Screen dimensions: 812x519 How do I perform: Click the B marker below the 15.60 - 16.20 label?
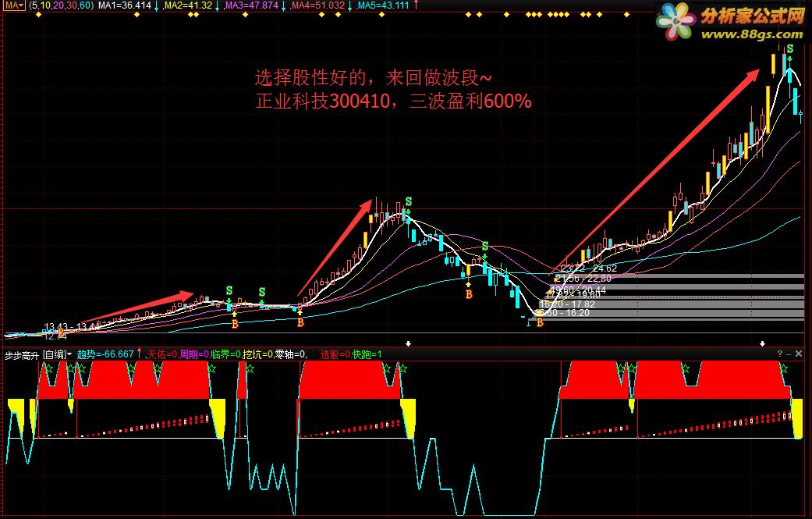540,322
